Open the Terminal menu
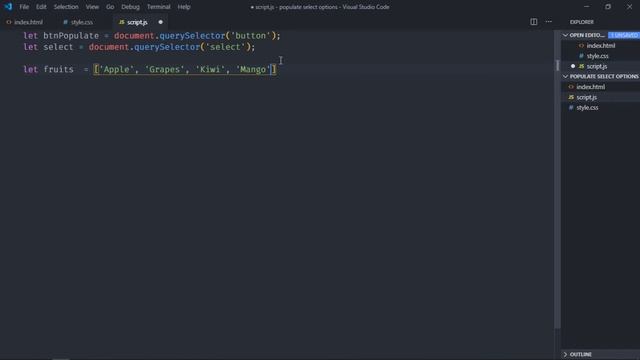 pyautogui.click(x=158, y=7)
